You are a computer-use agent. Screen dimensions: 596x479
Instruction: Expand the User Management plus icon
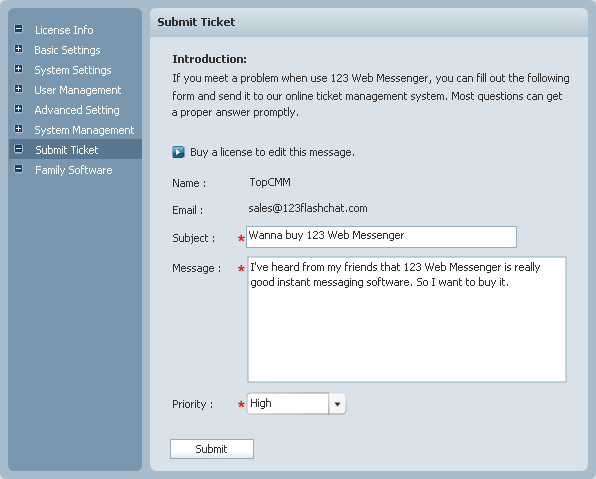tap(18, 89)
